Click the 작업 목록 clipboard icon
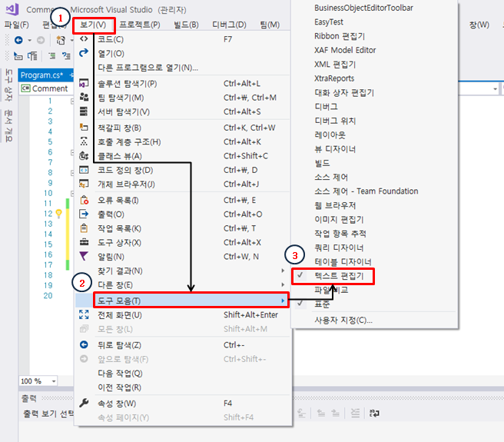This screenshot has width=504, height=442. 84,228
